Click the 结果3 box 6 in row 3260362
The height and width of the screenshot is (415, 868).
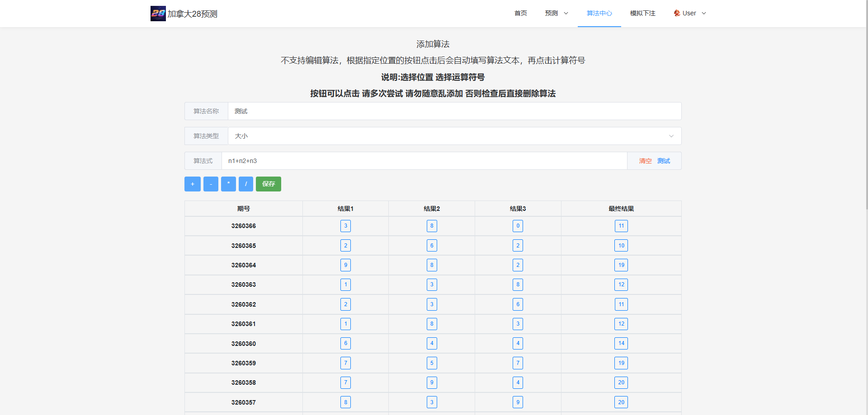point(518,304)
